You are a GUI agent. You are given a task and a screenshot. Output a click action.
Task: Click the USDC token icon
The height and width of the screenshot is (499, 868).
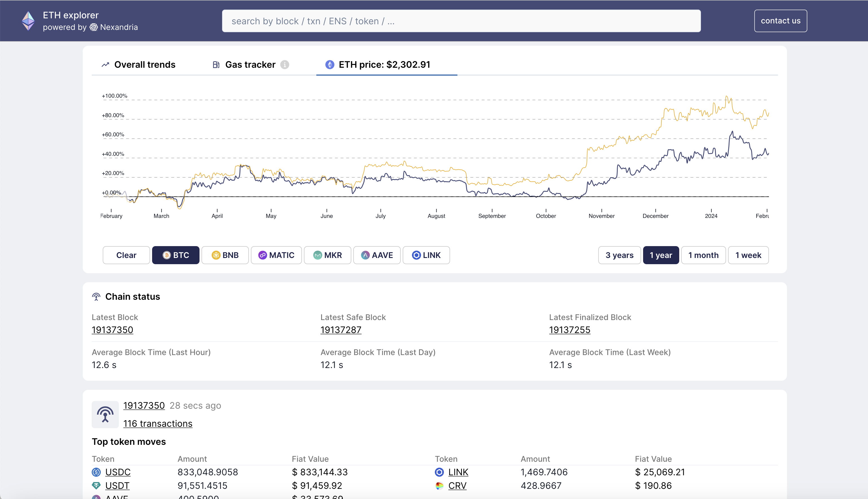coord(96,472)
